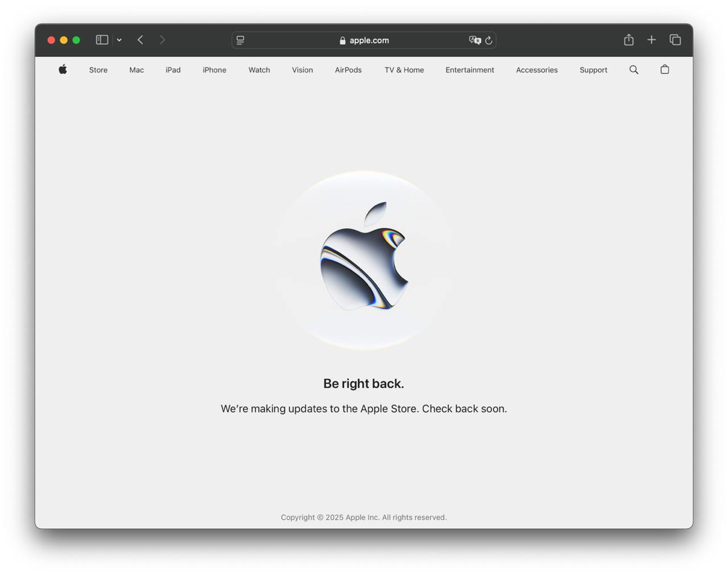The image size is (728, 575).
Task: Click the Copyright © 2025 Apple Inc. footer text
Action: [363, 517]
